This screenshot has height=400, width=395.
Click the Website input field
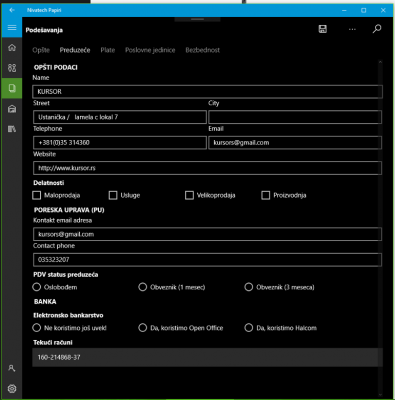(x=207, y=168)
